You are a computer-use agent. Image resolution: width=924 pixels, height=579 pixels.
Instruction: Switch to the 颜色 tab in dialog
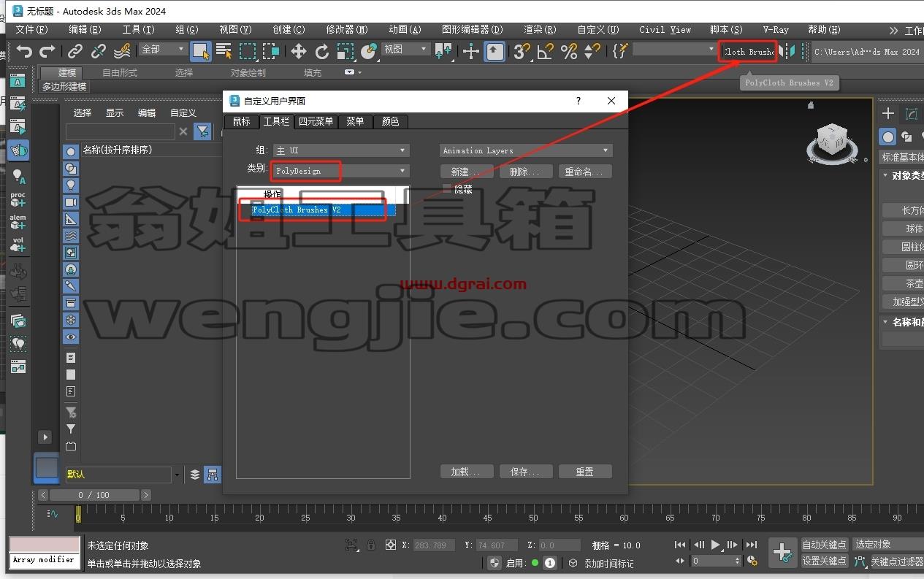(x=391, y=121)
